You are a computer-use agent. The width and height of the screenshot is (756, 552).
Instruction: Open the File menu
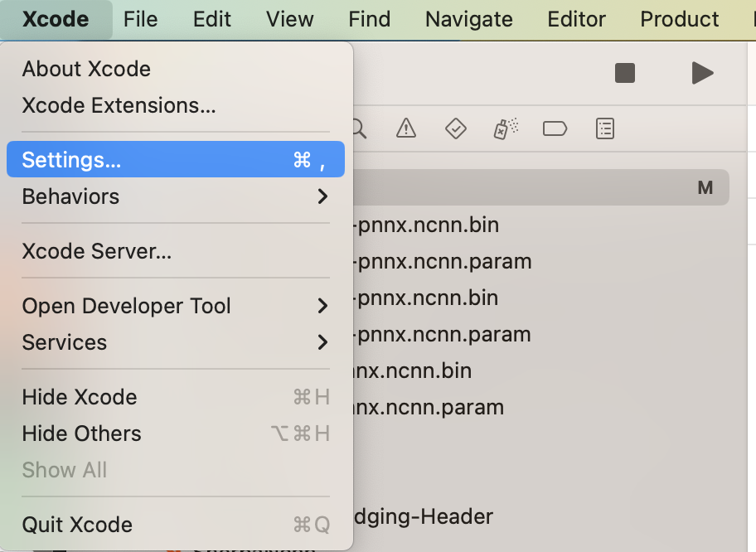point(140,19)
